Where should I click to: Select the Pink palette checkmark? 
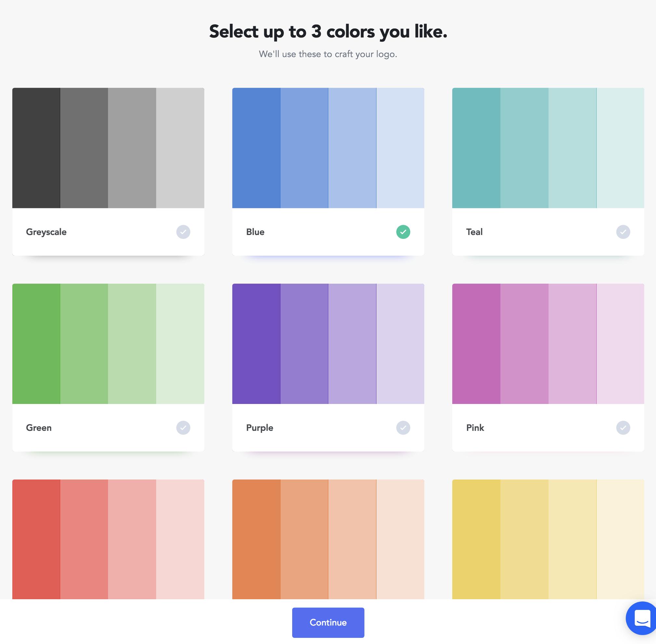(x=623, y=428)
